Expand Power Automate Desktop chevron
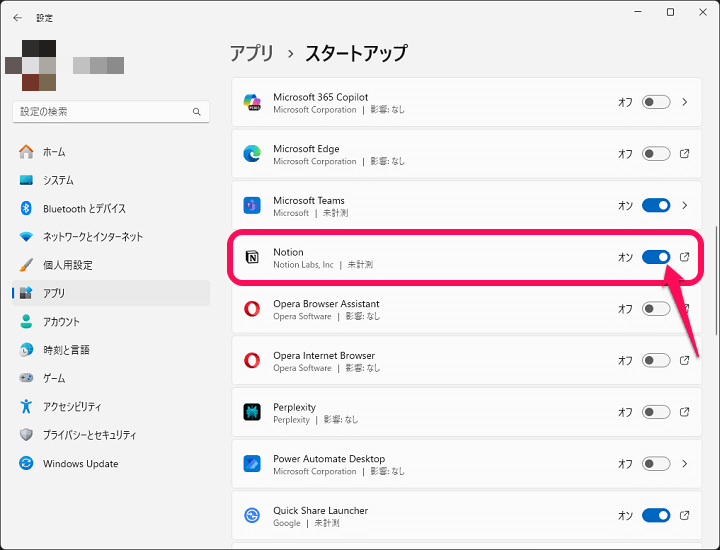Screen dimensions: 720x550 (x=685, y=464)
